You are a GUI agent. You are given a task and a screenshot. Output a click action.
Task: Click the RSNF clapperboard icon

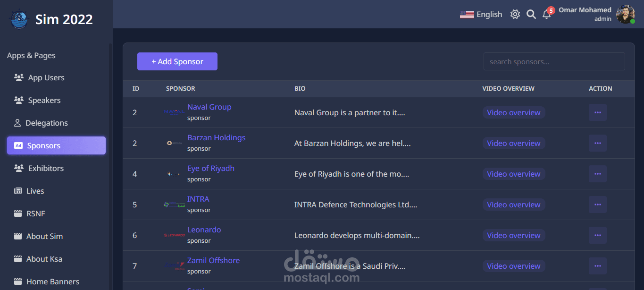coord(18,213)
